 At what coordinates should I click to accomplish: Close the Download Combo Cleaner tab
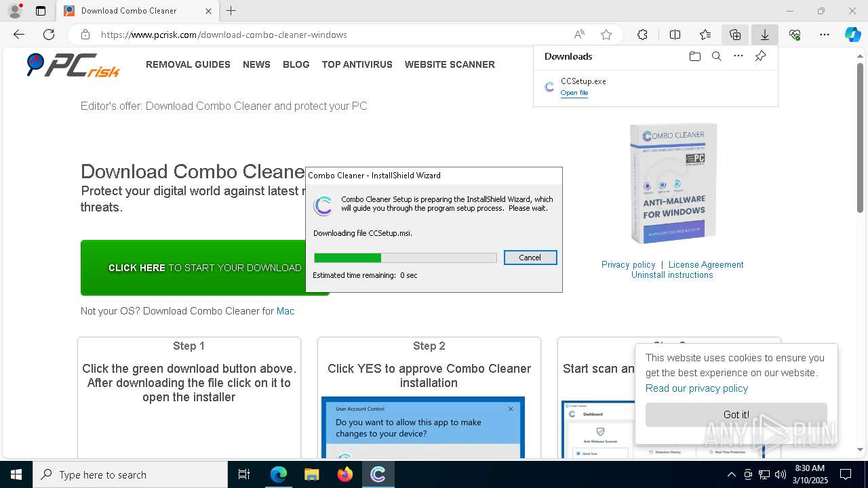click(x=208, y=11)
